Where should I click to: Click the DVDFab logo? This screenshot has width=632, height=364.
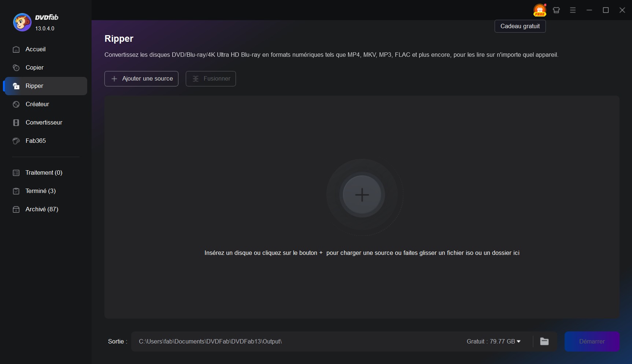(22, 22)
